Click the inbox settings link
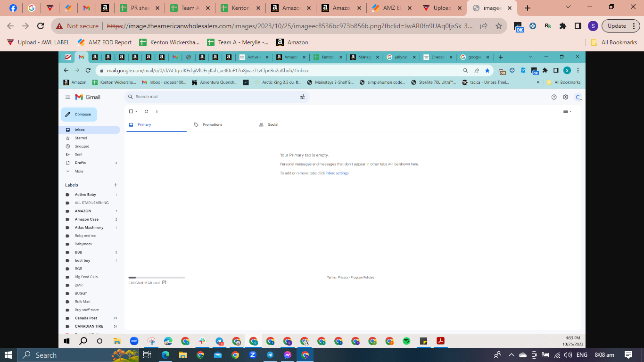The height and width of the screenshot is (362, 644). 338,173
